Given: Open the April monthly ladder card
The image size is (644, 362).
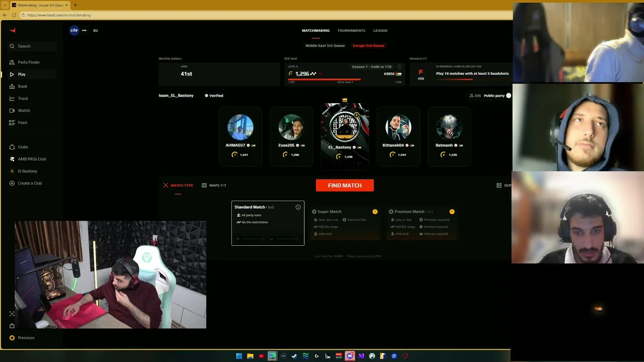Looking at the screenshot, I should (x=219, y=74).
